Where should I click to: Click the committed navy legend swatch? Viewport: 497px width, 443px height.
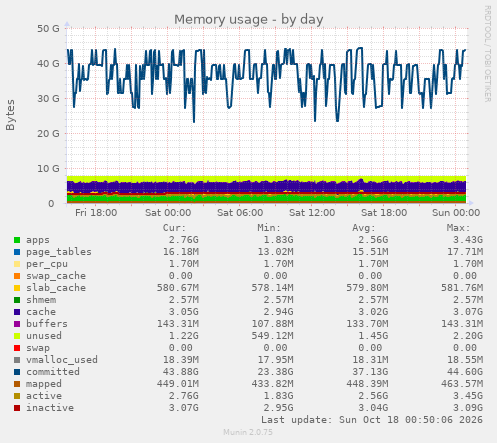pos(17,372)
